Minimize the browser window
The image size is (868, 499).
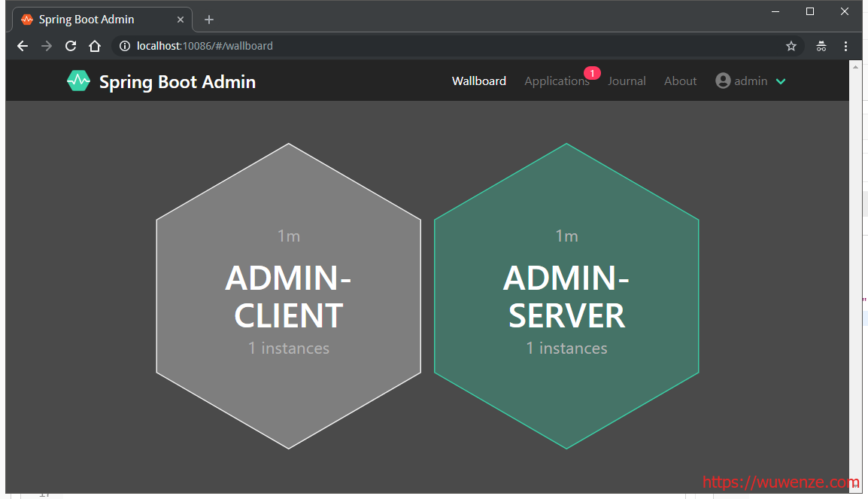[x=775, y=11]
